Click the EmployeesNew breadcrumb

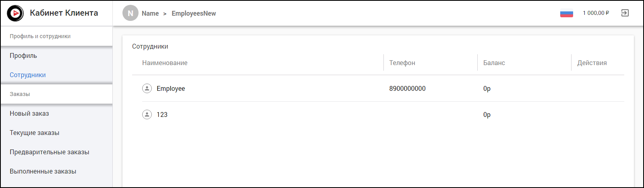click(x=194, y=14)
